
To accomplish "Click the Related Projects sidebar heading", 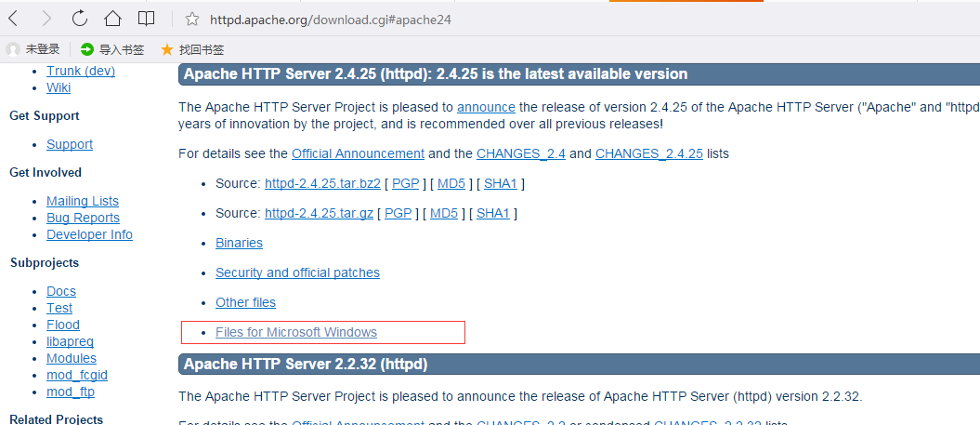I will point(57,418).
